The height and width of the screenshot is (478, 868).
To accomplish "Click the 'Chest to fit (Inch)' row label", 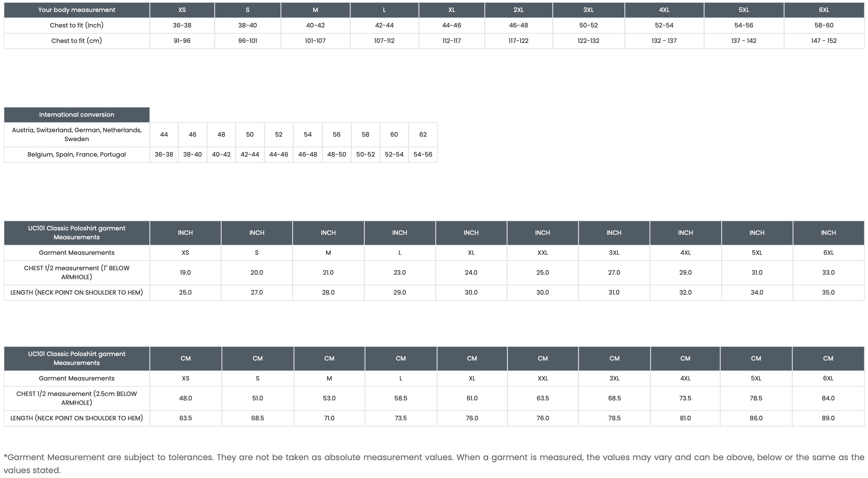I will (x=77, y=25).
